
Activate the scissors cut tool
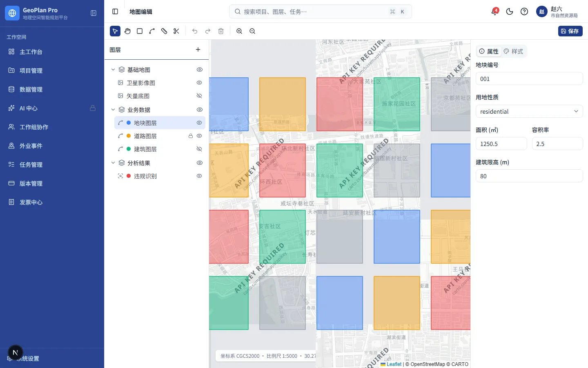coord(176,31)
